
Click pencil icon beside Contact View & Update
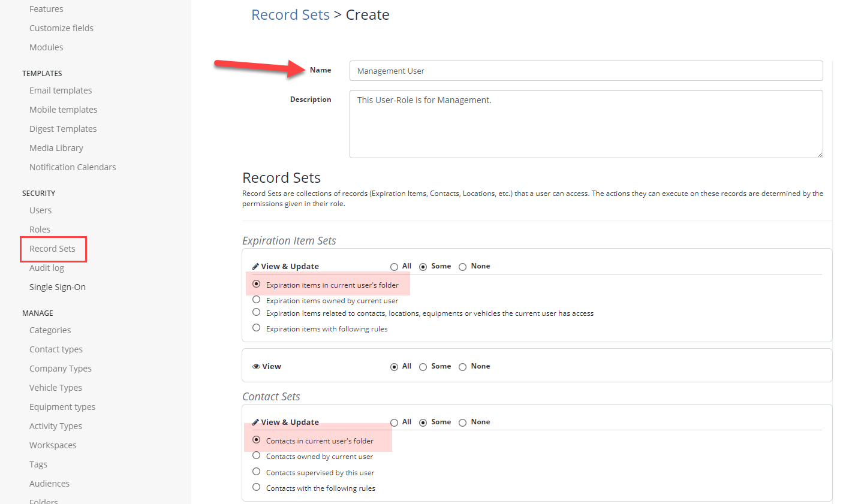coord(255,422)
